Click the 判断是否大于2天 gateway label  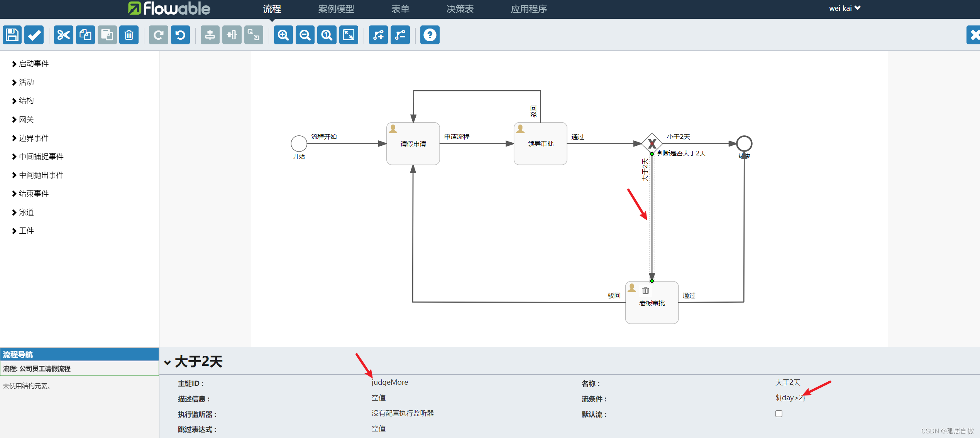tap(682, 153)
